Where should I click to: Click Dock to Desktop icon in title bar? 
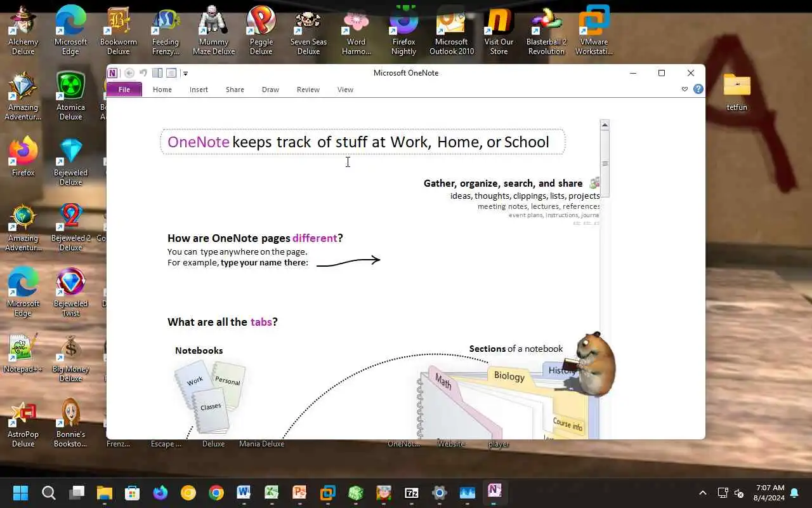tap(157, 73)
